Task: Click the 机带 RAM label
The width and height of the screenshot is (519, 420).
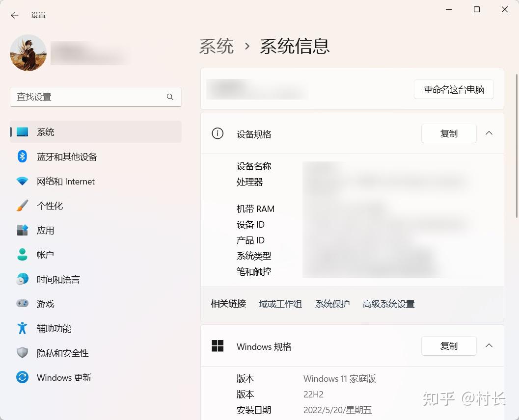Action: [x=255, y=209]
